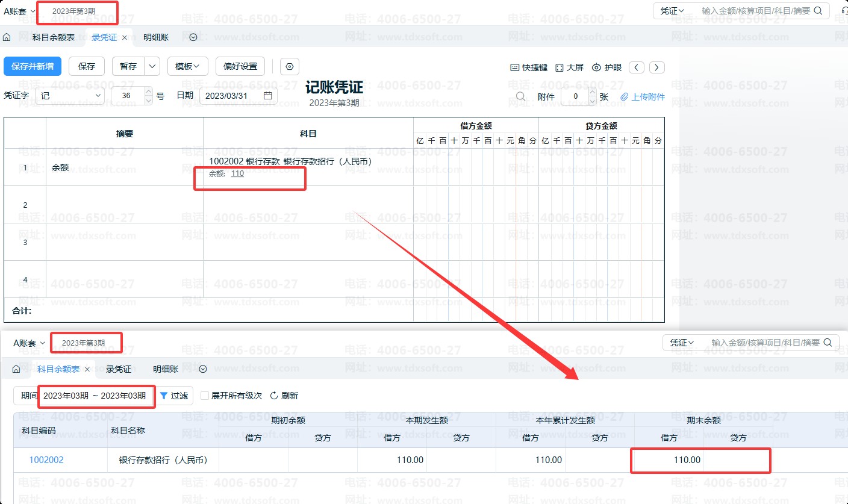This screenshot has height=504, width=848.
Task: Toggle 护眼 eye protection mode
Action: pyautogui.click(x=606, y=67)
